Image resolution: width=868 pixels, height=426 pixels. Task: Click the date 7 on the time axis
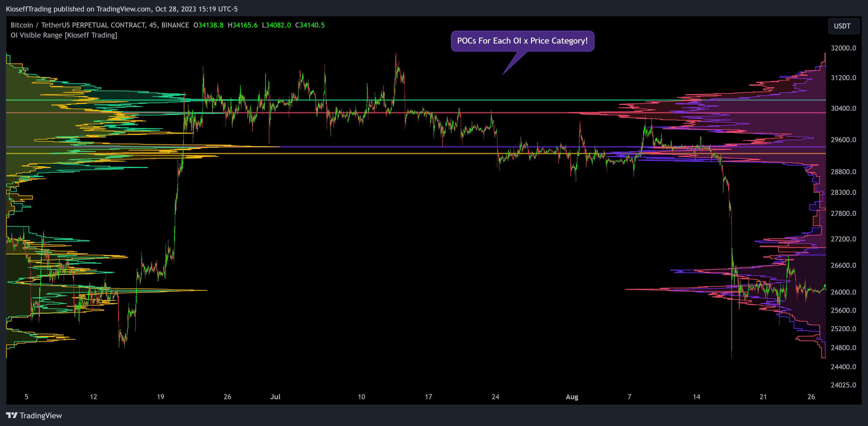[x=629, y=397]
